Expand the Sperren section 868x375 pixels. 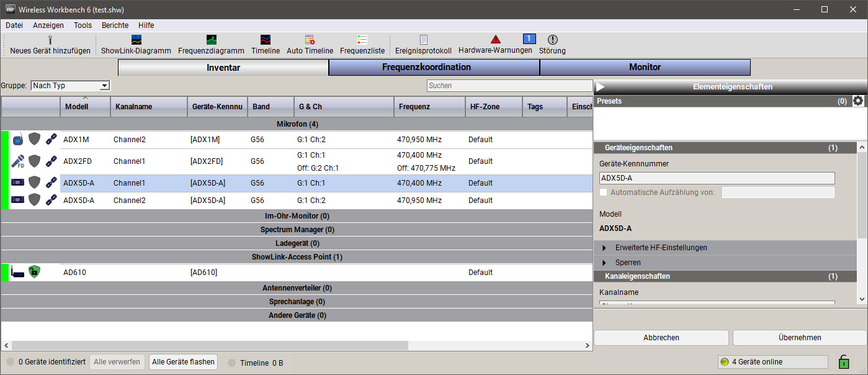pos(604,263)
